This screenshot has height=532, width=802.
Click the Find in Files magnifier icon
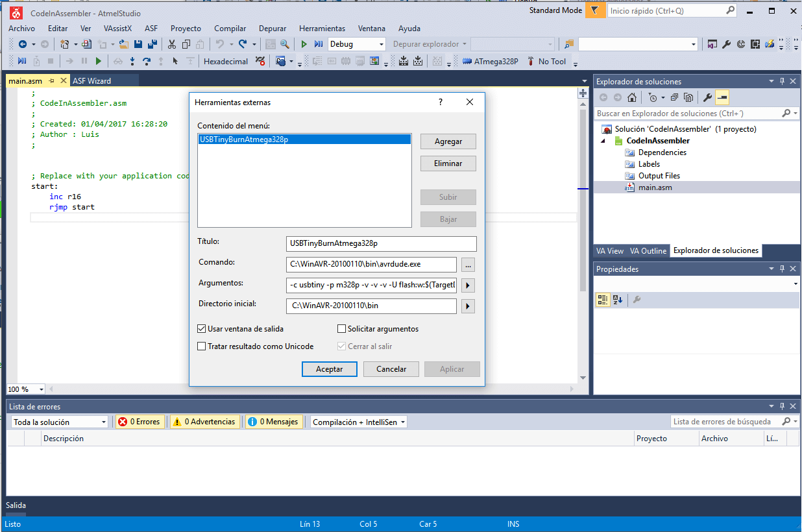tap(284, 44)
